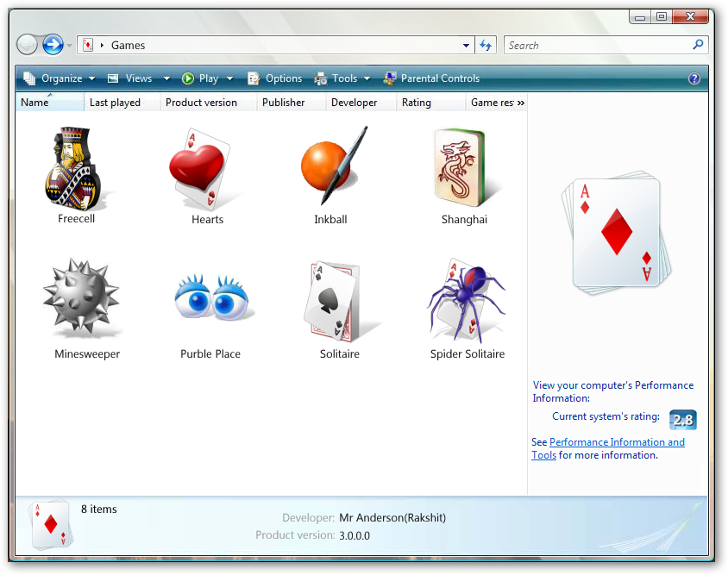
Task: Expand the Play dropdown arrow
Action: coord(229,78)
